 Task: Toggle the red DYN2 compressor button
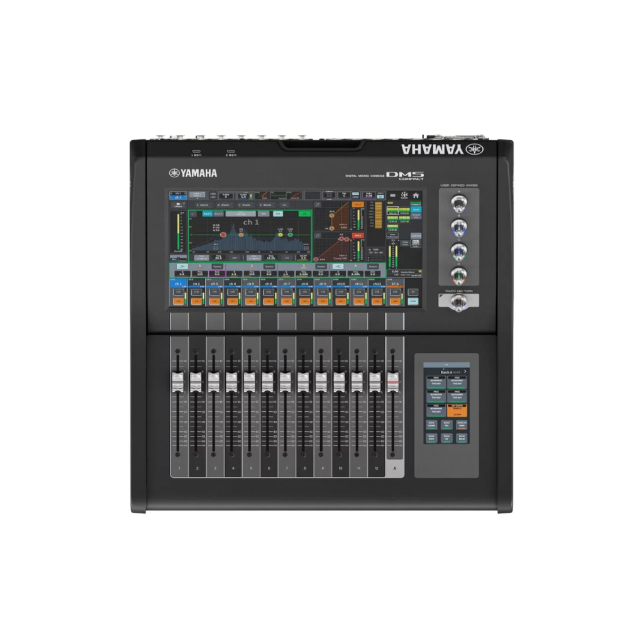tap(358, 236)
